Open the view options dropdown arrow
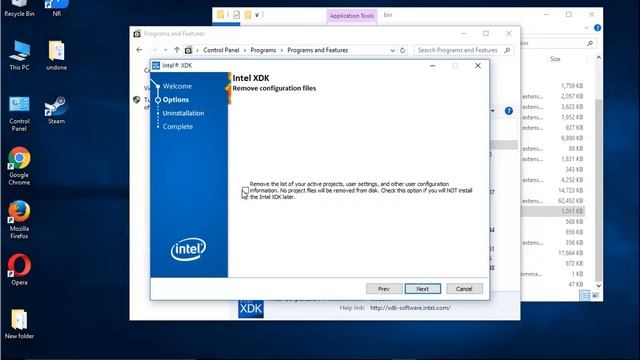Image resolution: width=640 pixels, height=360 pixels. (x=493, y=111)
